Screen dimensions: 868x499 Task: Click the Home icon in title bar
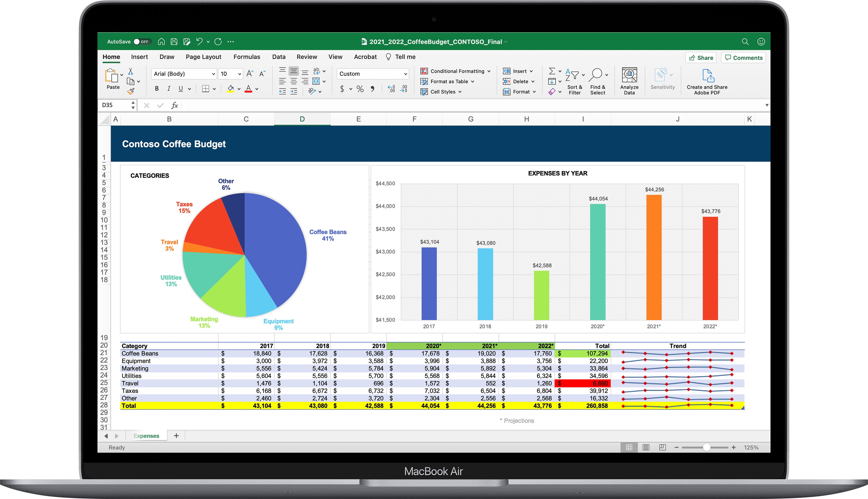(x=161, y=41)
